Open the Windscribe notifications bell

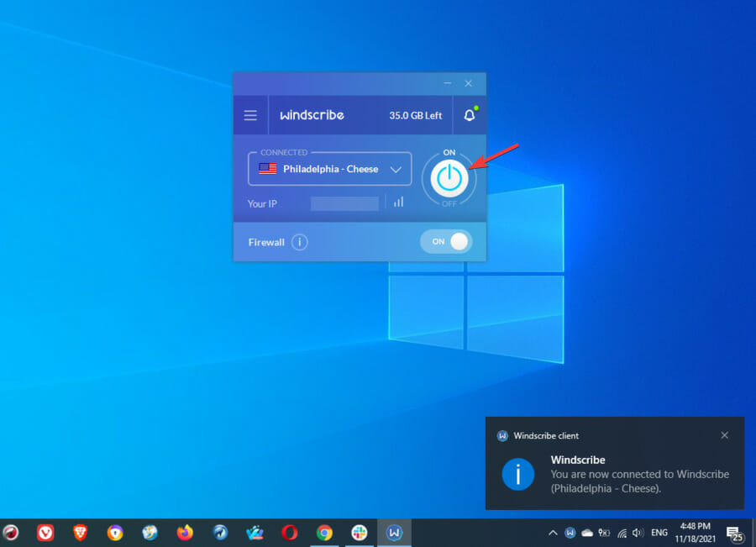coord(469,115)
